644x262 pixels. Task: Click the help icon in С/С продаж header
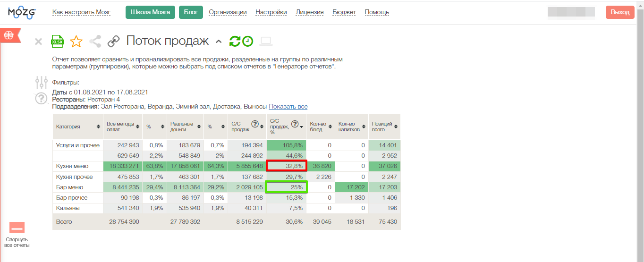tap(255, 124)
